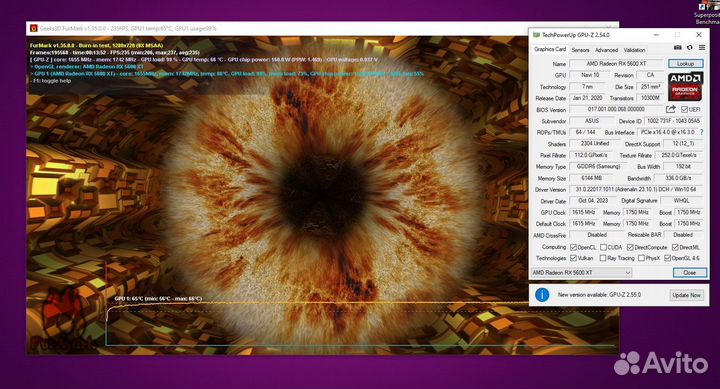Screen dimensions: 720x389
Task: Click the Lookup button
Action: pyautogui.click(x=685, y=63)
